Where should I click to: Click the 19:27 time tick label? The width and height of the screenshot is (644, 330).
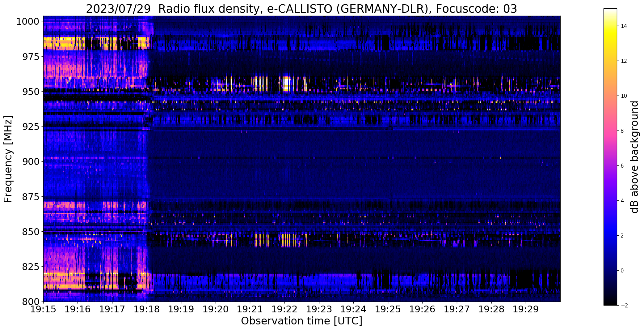tap(457, 309)
